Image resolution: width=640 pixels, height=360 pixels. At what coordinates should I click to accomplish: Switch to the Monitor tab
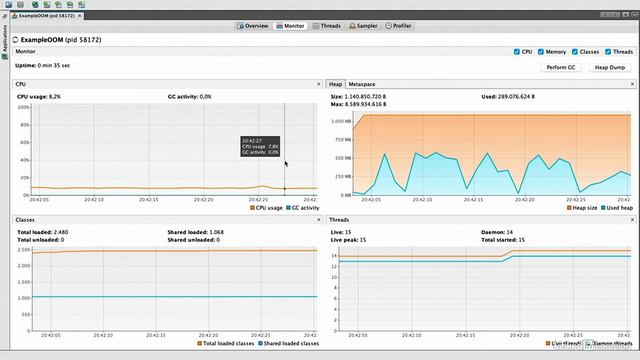point(290,26)
